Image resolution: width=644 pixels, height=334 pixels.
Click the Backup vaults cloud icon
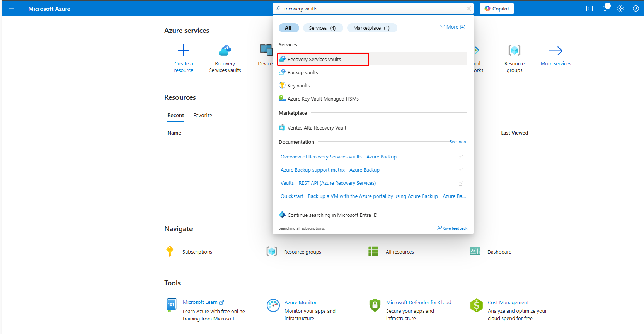click(x=282, y=72)
